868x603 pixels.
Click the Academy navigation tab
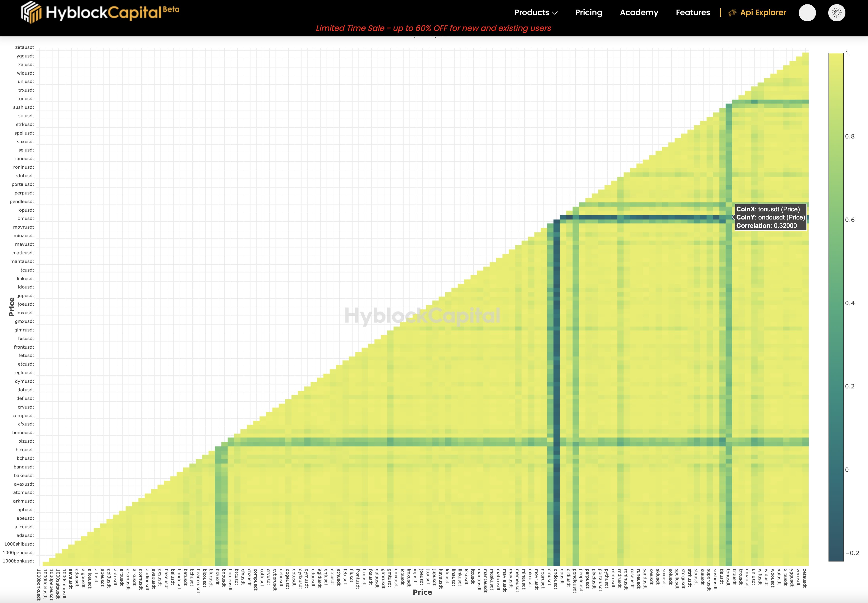(x=638, y=12)
